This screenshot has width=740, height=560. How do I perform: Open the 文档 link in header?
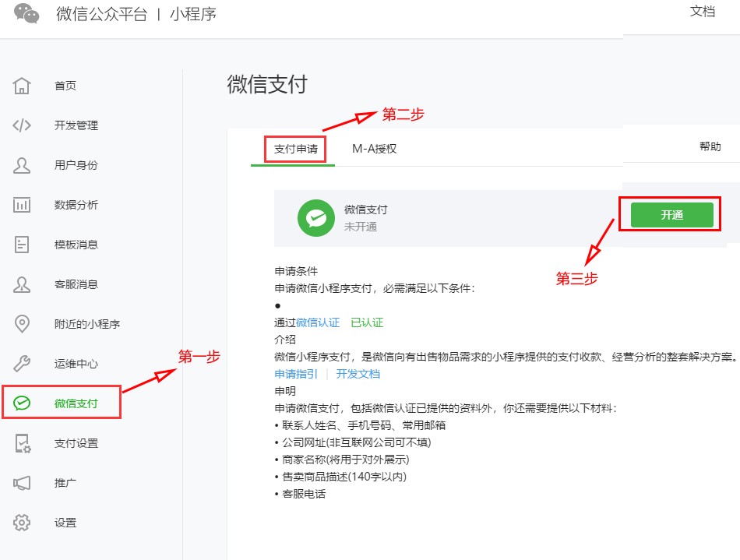[703, 12]
